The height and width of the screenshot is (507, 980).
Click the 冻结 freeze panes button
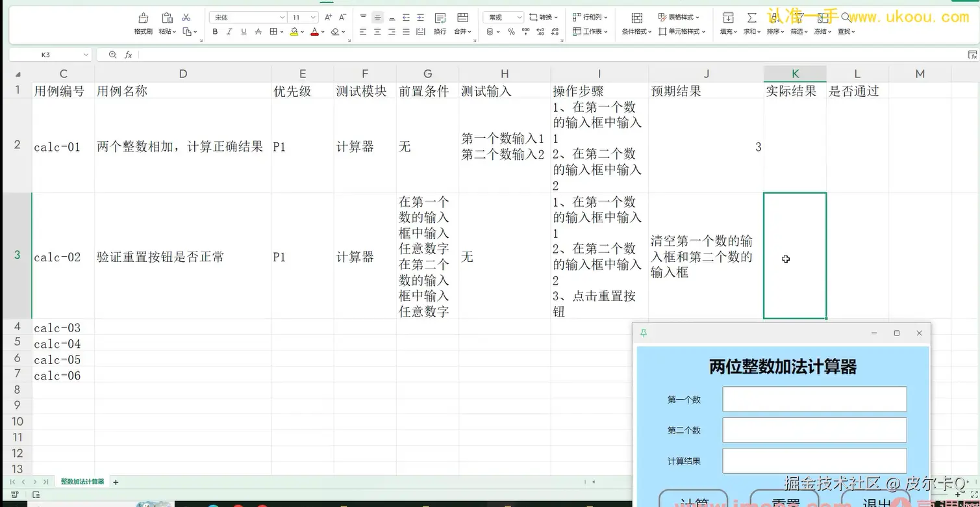[x=823, y=23]
